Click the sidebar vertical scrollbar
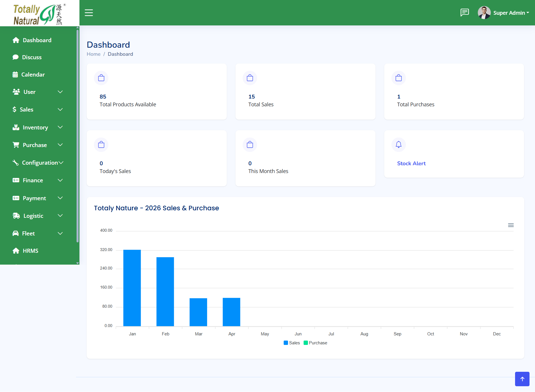This screenshot has width=535, height=392. point(77,136)
